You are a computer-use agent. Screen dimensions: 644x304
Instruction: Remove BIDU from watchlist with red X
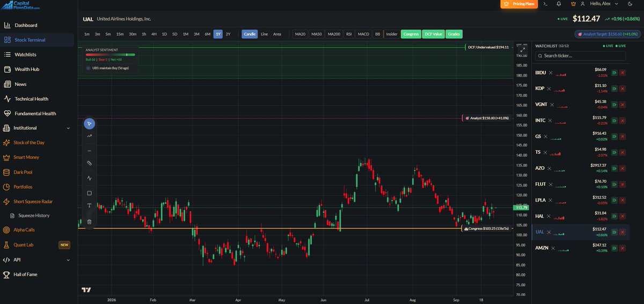pos(623,72)
